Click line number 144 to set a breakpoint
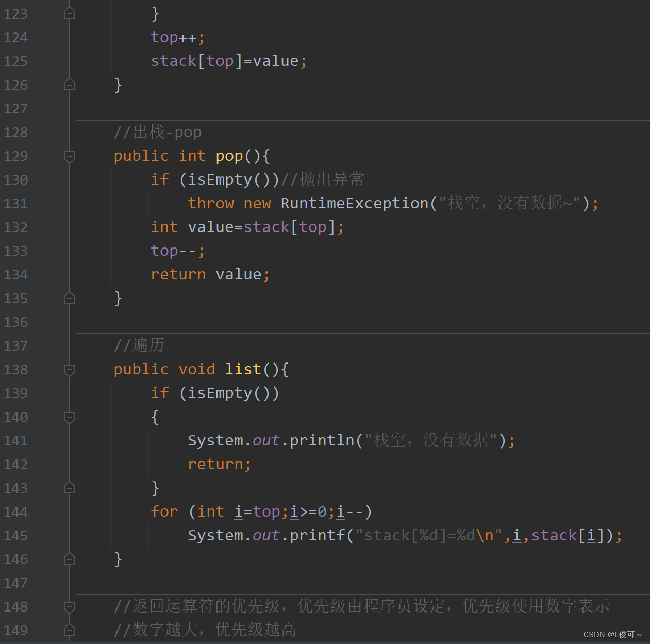Image resolution: width=650 pixels, height=644 pixels. (x=15, y=511)
